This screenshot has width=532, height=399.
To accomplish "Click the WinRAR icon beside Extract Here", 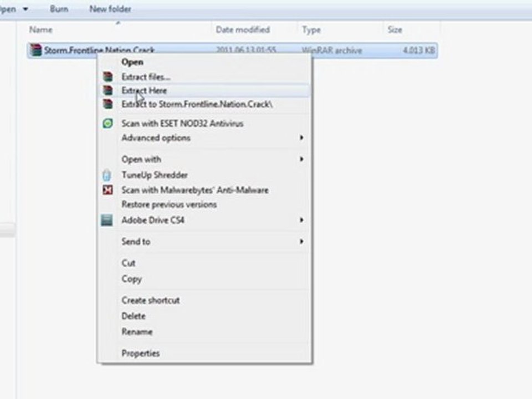I will point(108,90).
